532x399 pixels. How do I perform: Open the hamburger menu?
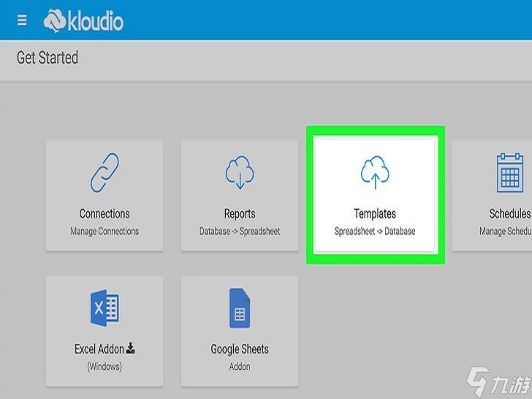pyautogui.click(x=22, y=20)
